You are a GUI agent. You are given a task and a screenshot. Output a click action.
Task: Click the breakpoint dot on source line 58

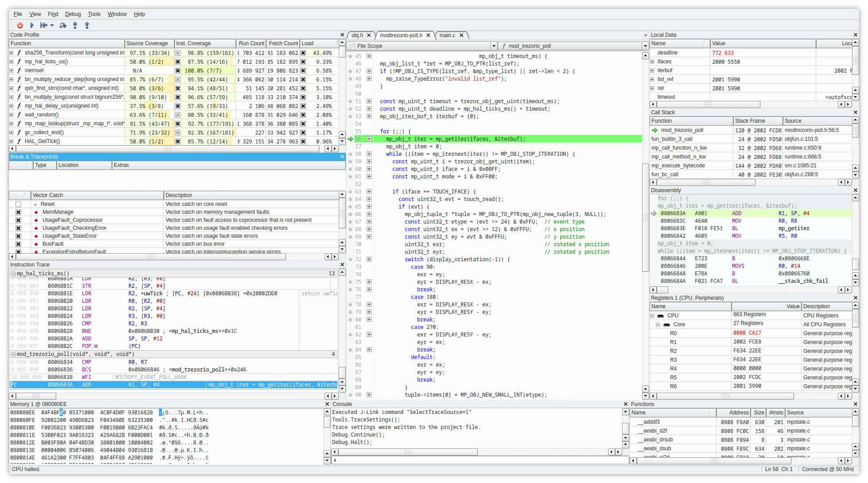pos(350,154)
